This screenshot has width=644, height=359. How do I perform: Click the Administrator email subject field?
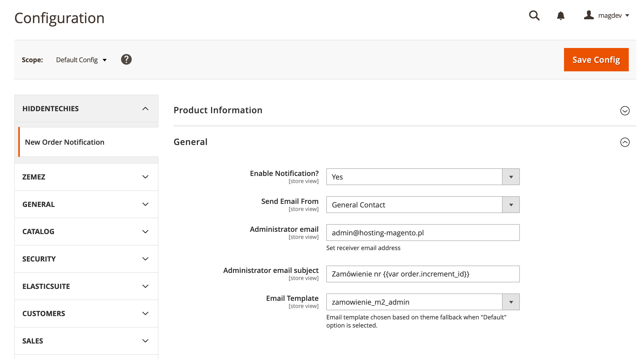pos(423,274)
